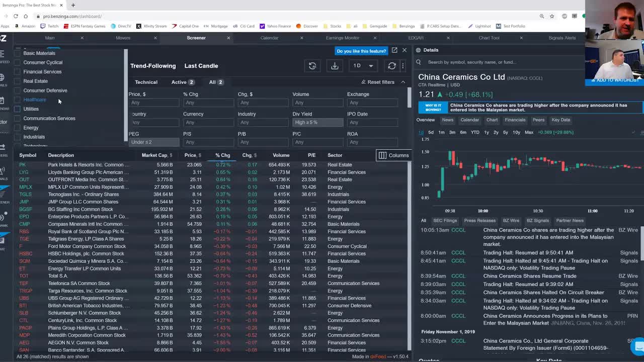The width and height of the screenshot is (644, 362).
Task: Tick the Consumer Cyclical sector checkbox
Action: point(18,62)
